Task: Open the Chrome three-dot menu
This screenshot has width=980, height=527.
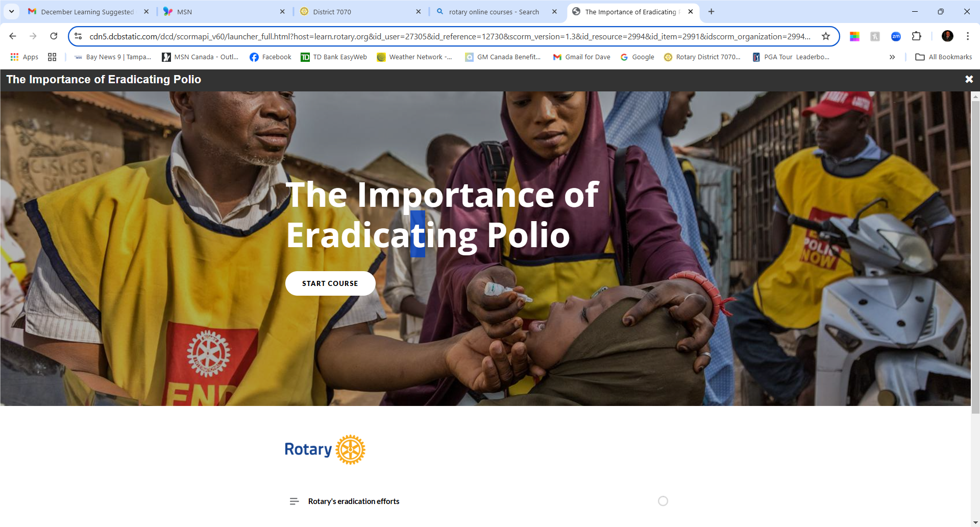Action: click(968, 36)
